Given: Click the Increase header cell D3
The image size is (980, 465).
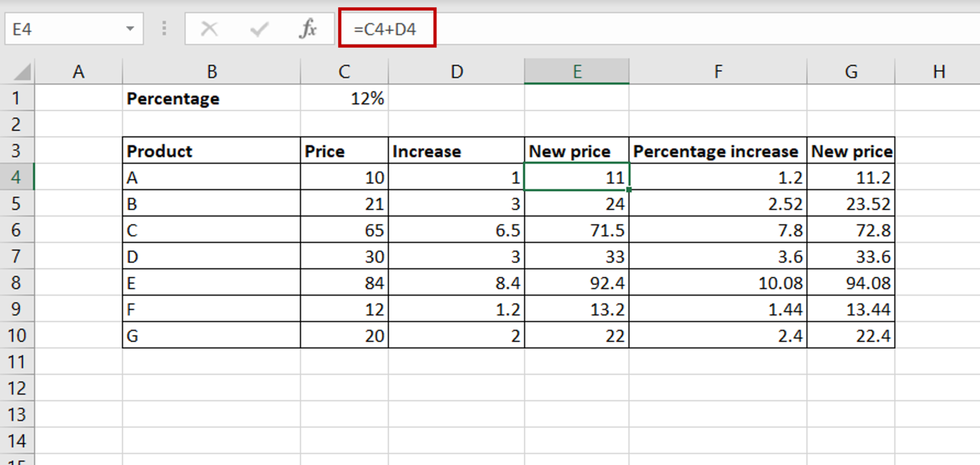Looking at the screenshot, I should coord(456,151).
